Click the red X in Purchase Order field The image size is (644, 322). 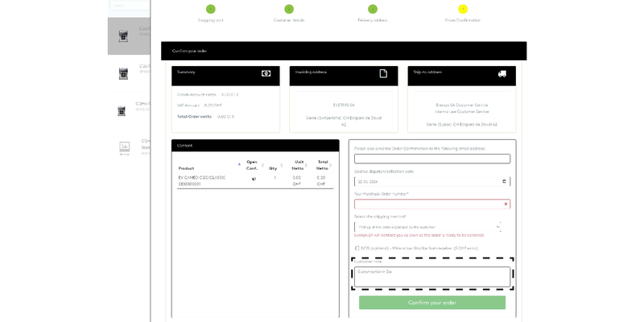click(x=505, y=204)
